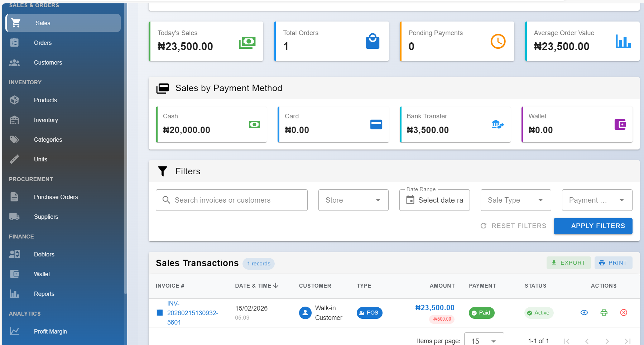Image resolution: width=644 pixels, height=345 pixels.
Task: Click the search invoices input field
Action: (x=231, y=200)
